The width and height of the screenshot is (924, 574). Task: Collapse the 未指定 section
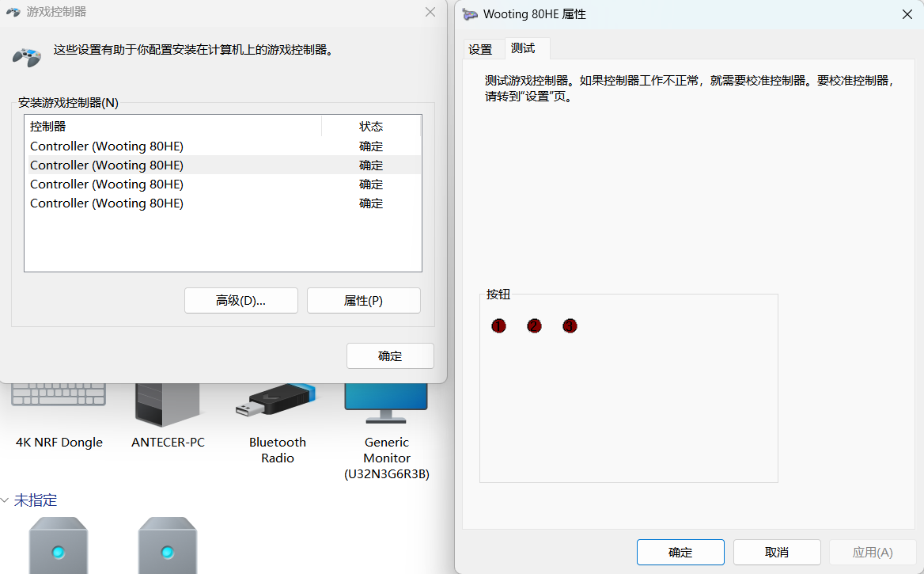pos(6,500)
